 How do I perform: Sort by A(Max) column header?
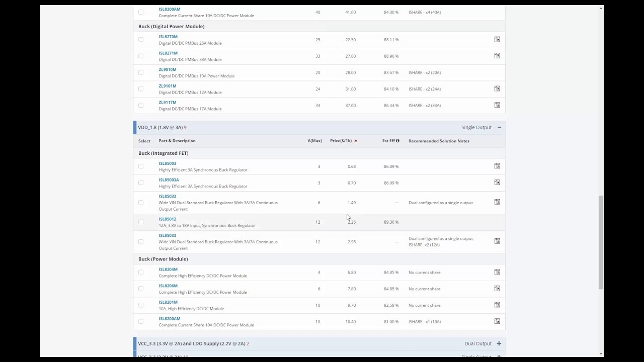click(315, 141)
